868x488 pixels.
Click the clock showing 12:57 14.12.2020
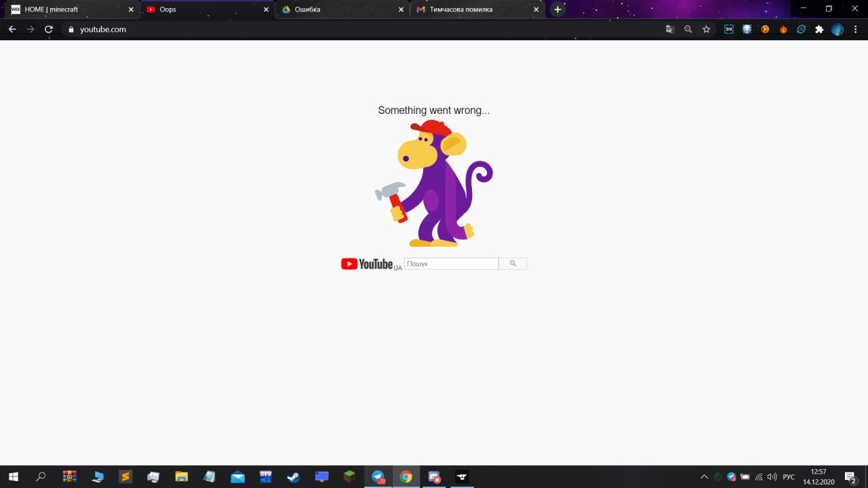tap(818, 477)
